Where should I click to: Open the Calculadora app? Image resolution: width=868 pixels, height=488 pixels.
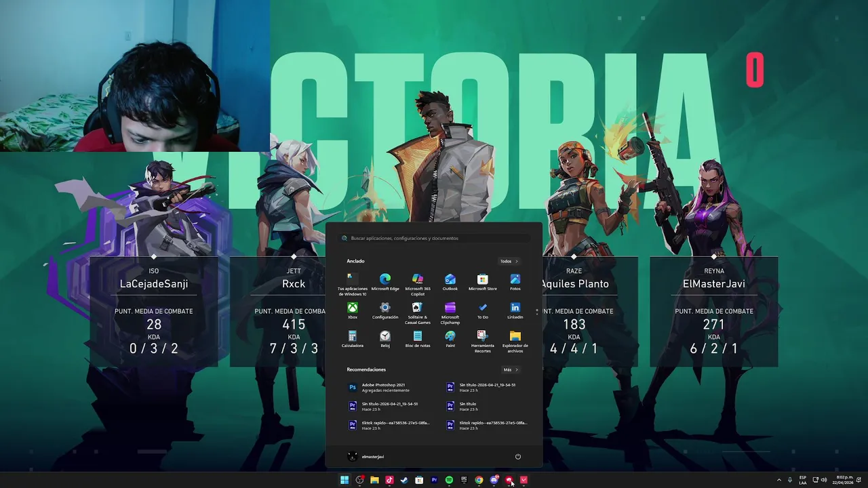[353, 339]
